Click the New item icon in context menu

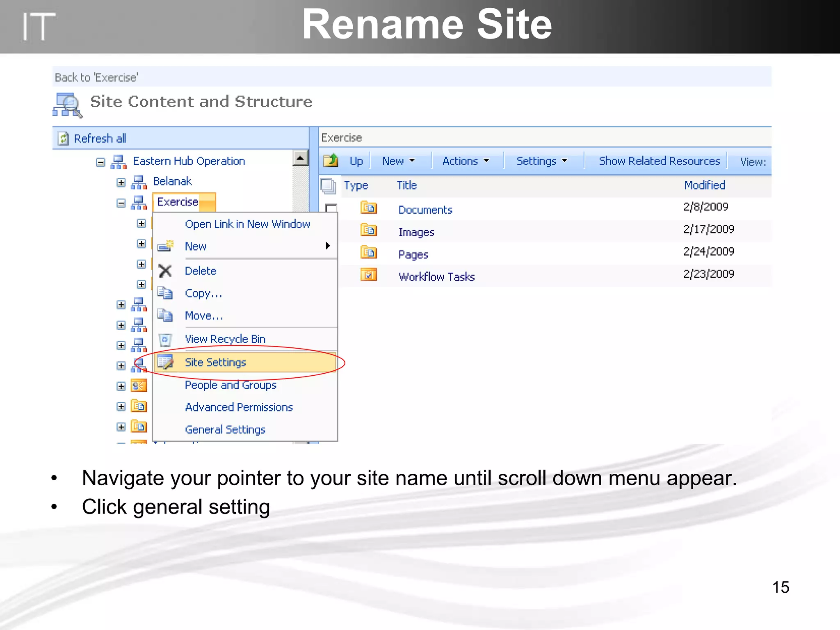pyautogui.click(x=166, y=246)
